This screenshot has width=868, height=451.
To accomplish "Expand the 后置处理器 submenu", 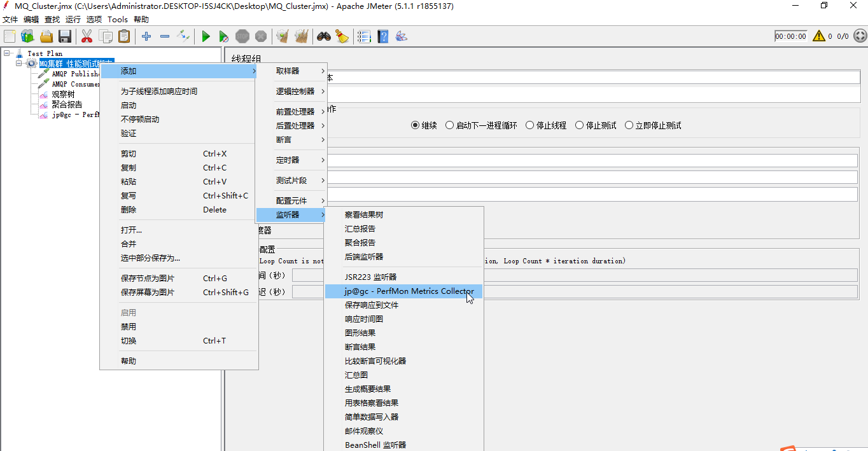I will click(x=291, y=125).
